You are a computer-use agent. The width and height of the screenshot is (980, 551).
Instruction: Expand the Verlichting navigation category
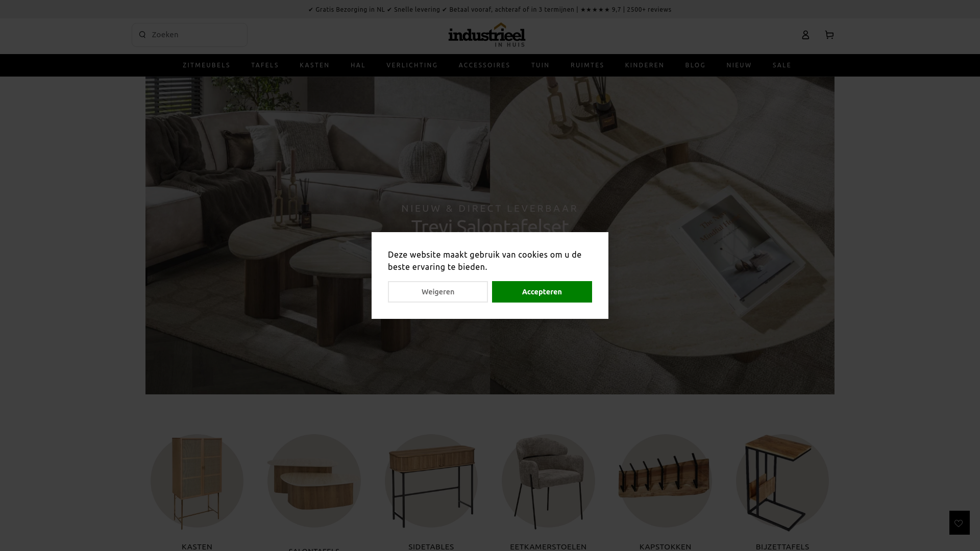(412, 65)
